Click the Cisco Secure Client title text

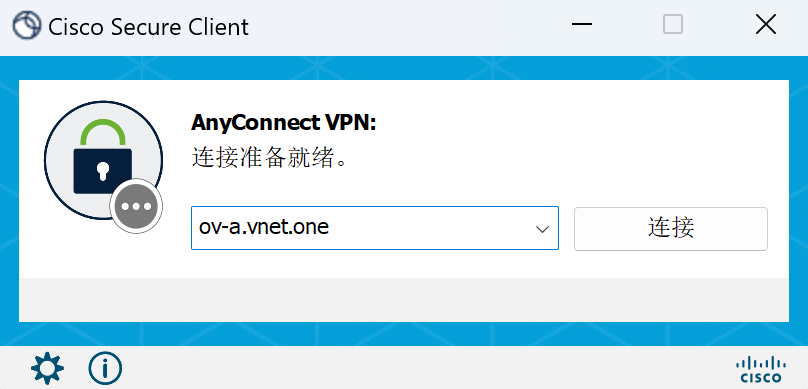[148, 27]
